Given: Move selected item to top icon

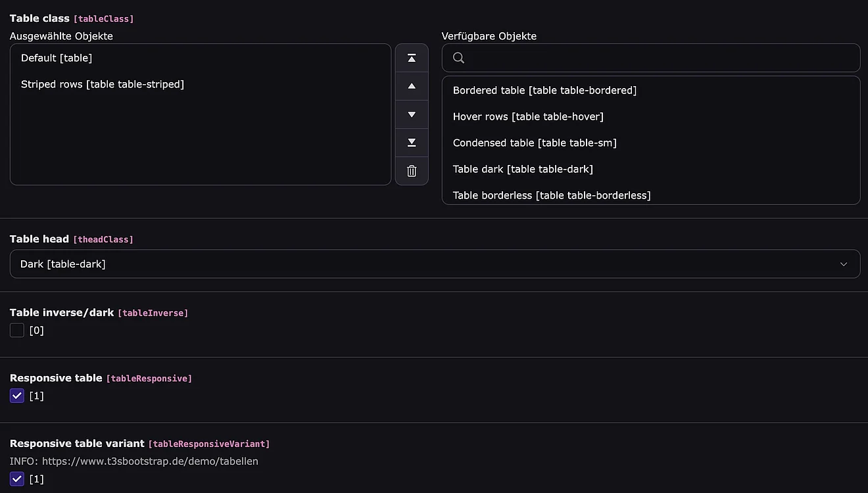Looking at the screenshot, I should point(412,59).
